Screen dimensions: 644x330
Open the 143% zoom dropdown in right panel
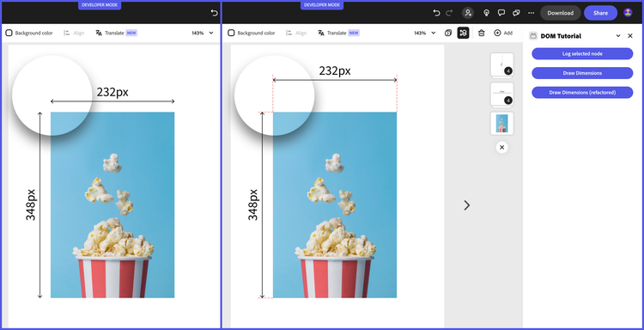coord(425,33)
